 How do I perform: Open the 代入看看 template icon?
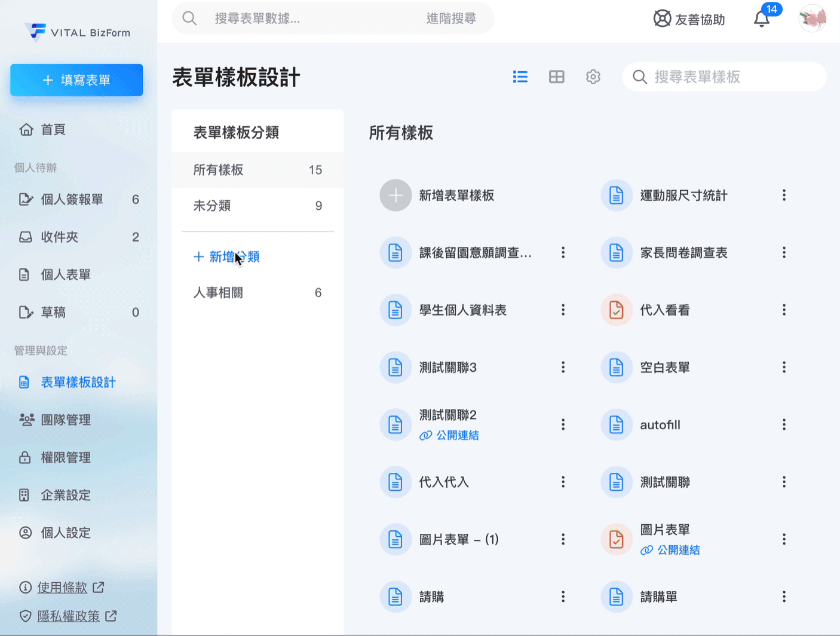(x=616, y=310)
